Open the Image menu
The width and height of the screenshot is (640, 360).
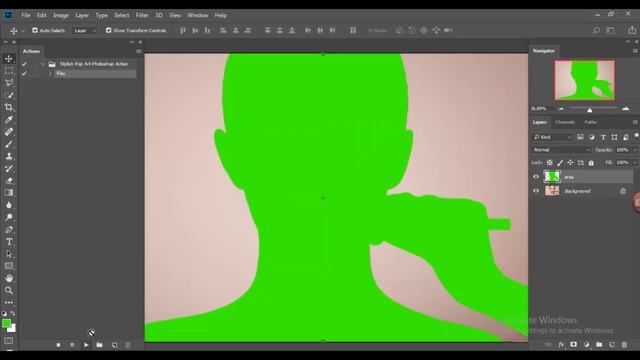click(x=61, y=15)
